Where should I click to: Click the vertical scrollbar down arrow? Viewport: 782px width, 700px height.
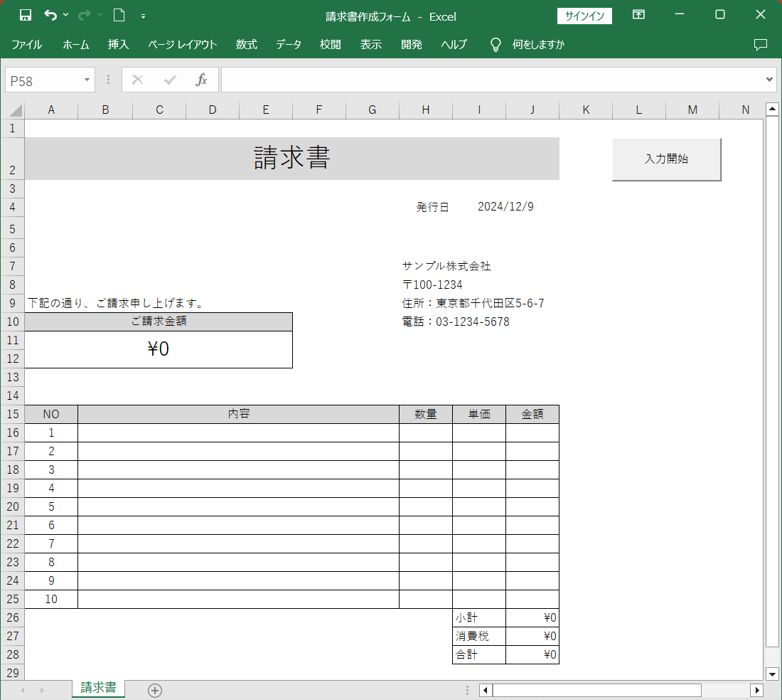771,674
